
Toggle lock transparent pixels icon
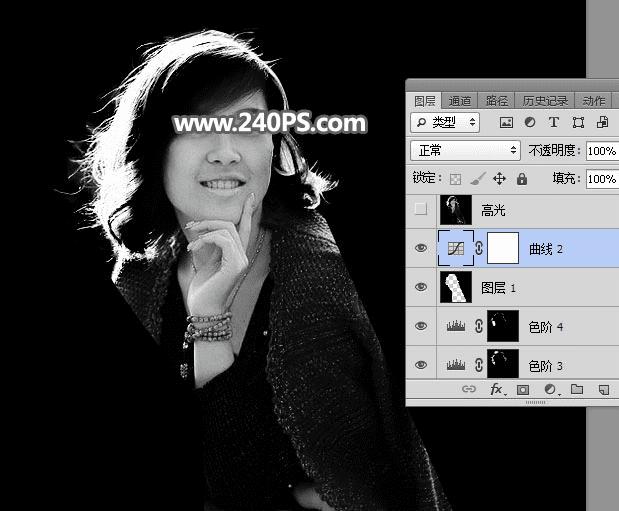coord(456,179)
